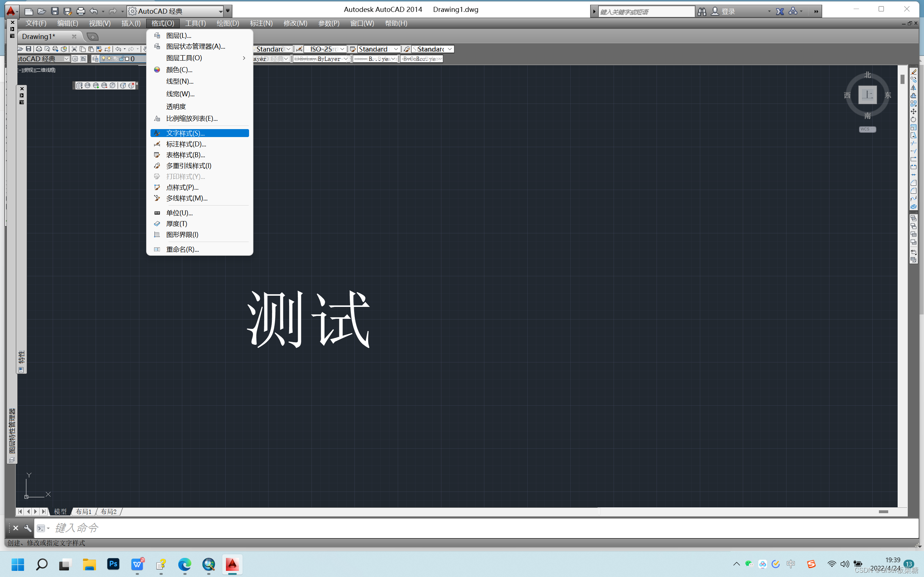
Task: Click the binoculars search icon
Action: [702, 12]
